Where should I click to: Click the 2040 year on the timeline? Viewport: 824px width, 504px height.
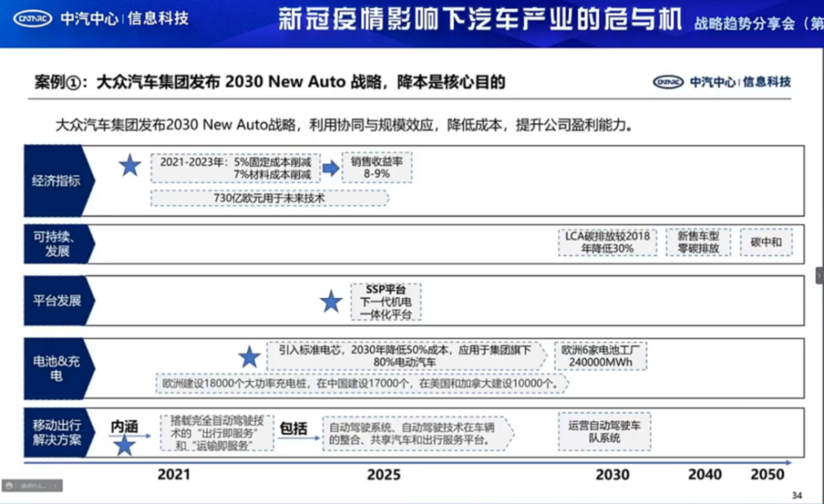705,474
